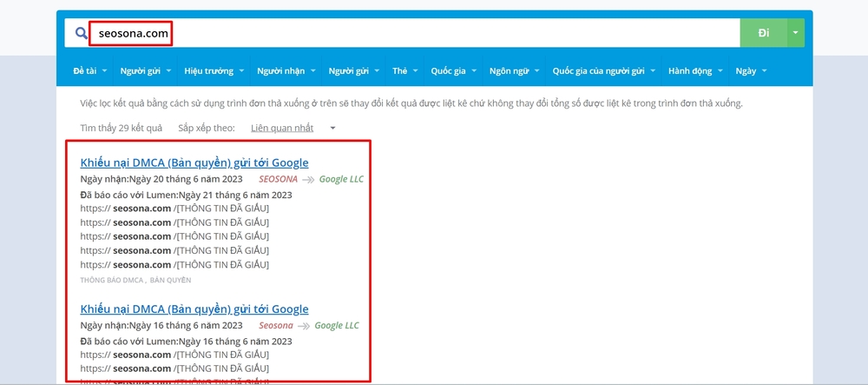Change sort order from Liên quan nhất

[293, 128]
